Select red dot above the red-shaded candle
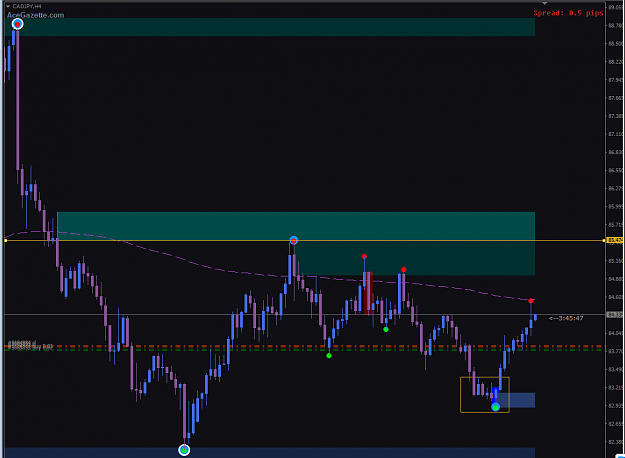This screenshot has width=625, height=458. 364,256
